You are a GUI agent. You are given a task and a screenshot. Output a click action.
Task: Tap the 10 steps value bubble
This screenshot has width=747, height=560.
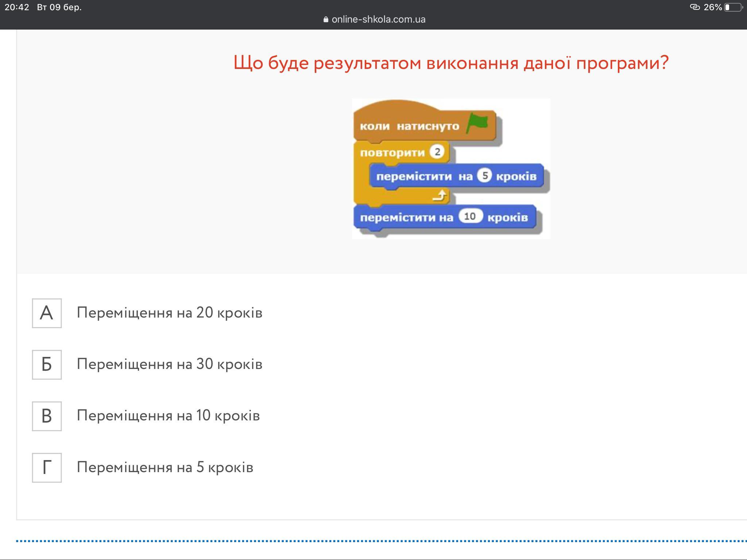pos(470,217)
